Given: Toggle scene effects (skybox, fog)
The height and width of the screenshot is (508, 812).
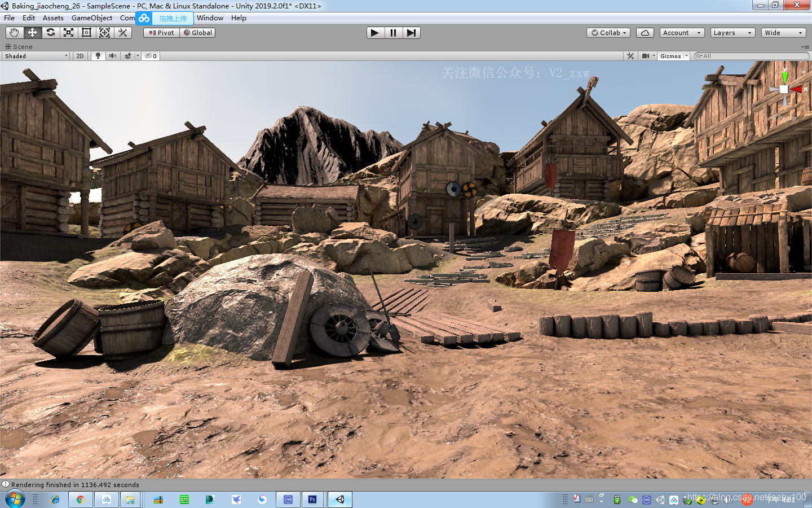Looking at the screenshot, I should [x=128, y=56].
